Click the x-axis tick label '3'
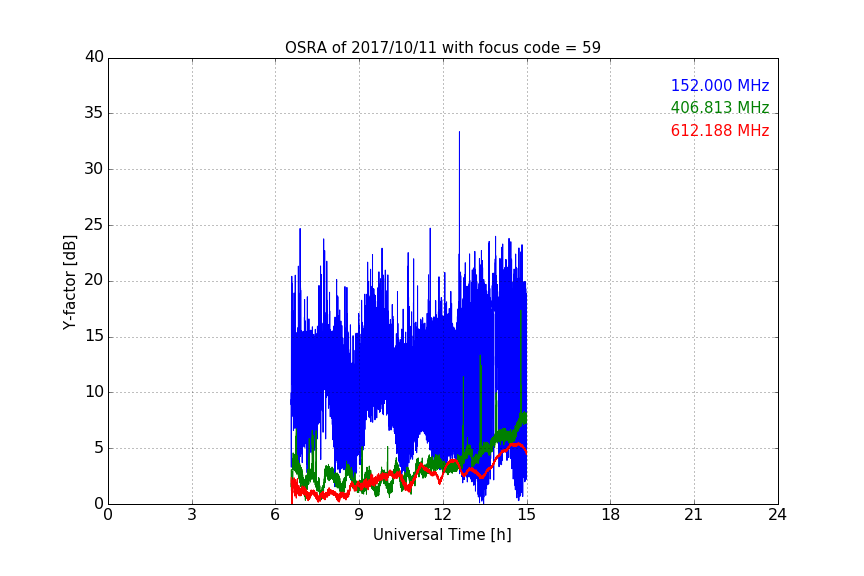This screenshot has width=864, height=576. pos(192,515)
